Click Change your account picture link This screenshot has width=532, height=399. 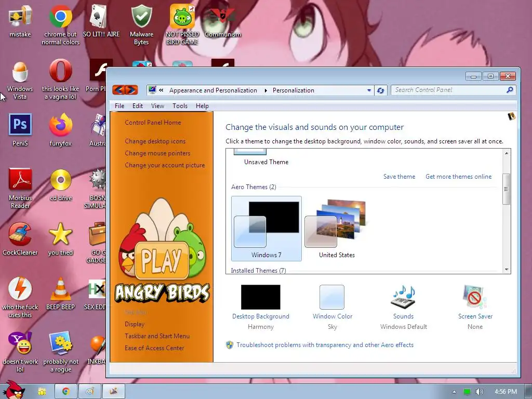tap(165, 165)
